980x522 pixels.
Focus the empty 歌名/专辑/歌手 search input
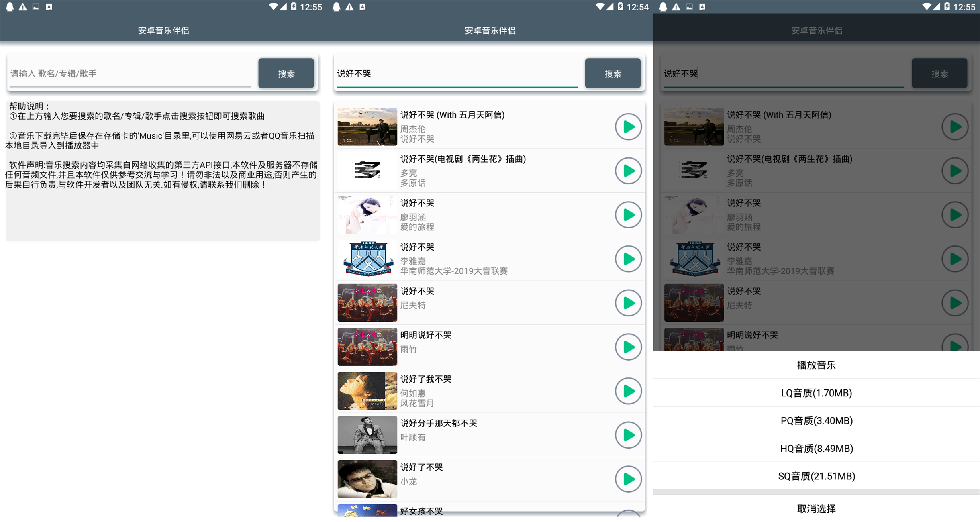click(x=131, y=73)
